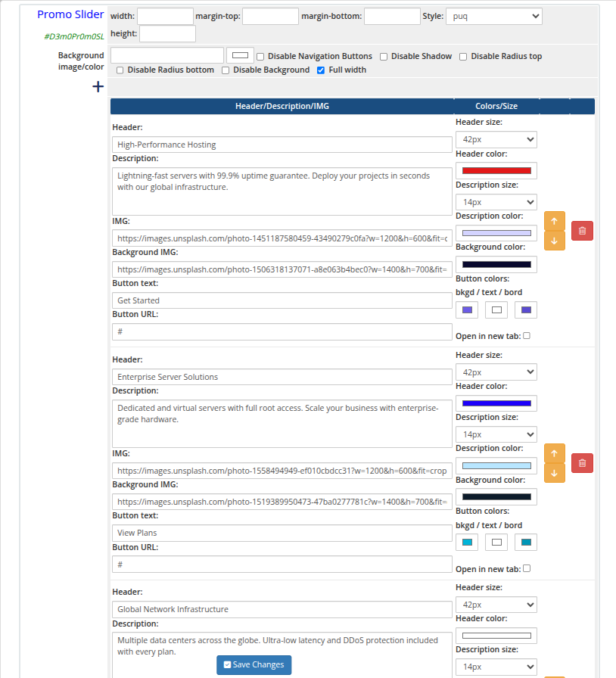
Task: Click the Get Started Button URL input field
Action: coord(282,331)
